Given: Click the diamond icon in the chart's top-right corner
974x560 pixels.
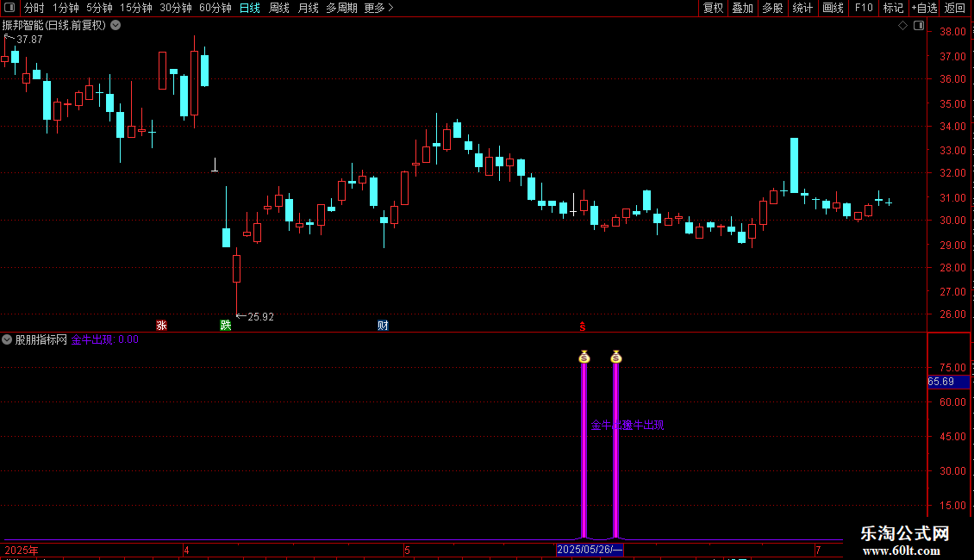Looking at the screenshot, I should pyautogui.click(x=903, y=26).
